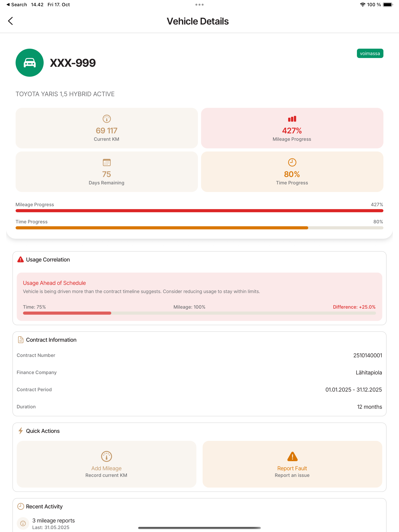The height and width of the screenshot is (532, 399).
Task: Open the 75 Days Remaining card
Action: pos(107,172)
